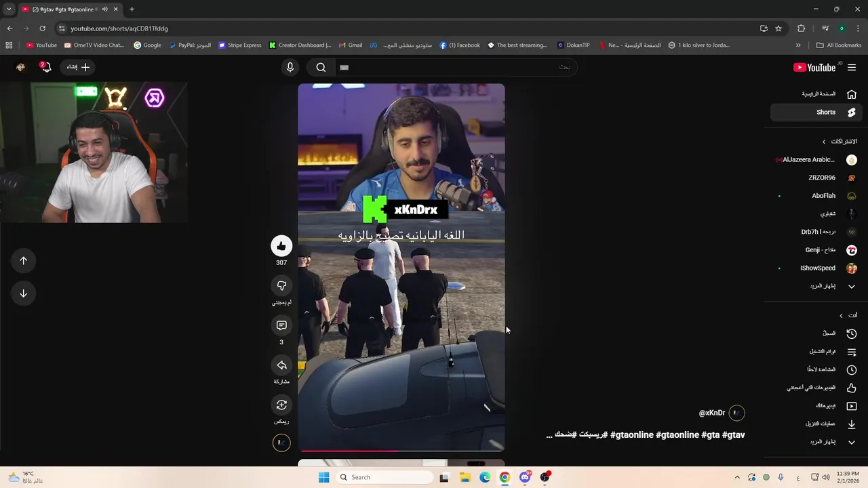Open the OmeTV Video Chat bookmark
This screenshot has width=868, height=488.
click(94, 45)
